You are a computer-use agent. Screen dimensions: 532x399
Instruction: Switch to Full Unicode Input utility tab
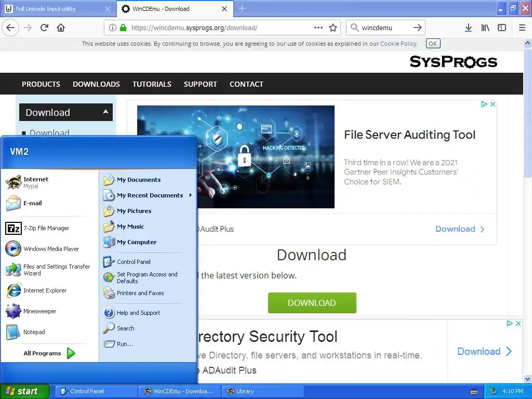pyautogui.click(x=58, y=9)
